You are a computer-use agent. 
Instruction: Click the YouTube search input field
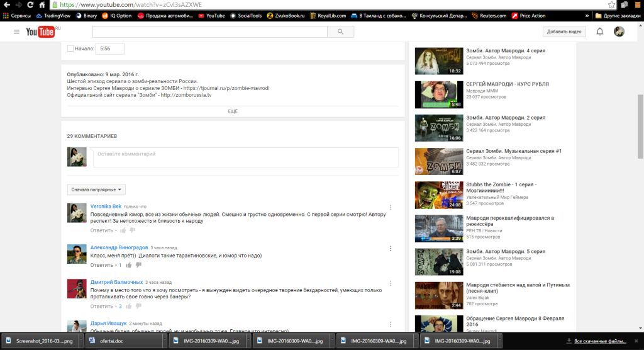210,31
